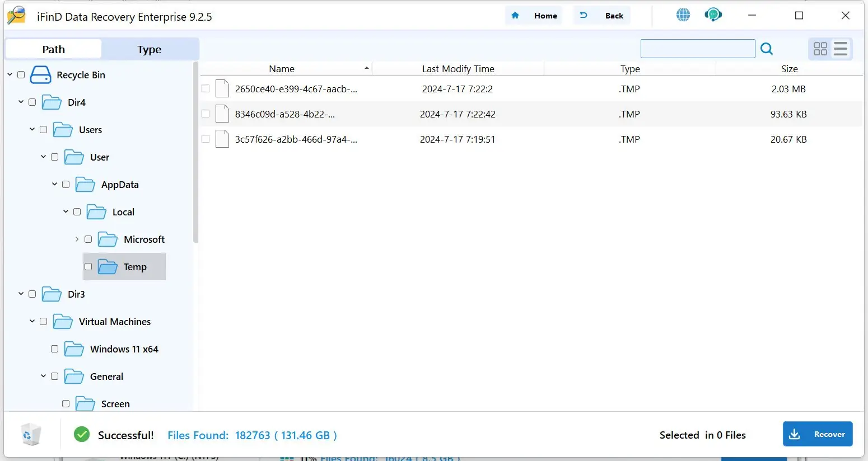The height and width of the screenshot is (461, 868).
Task: Switch to the Path tab
Action: 54,49
